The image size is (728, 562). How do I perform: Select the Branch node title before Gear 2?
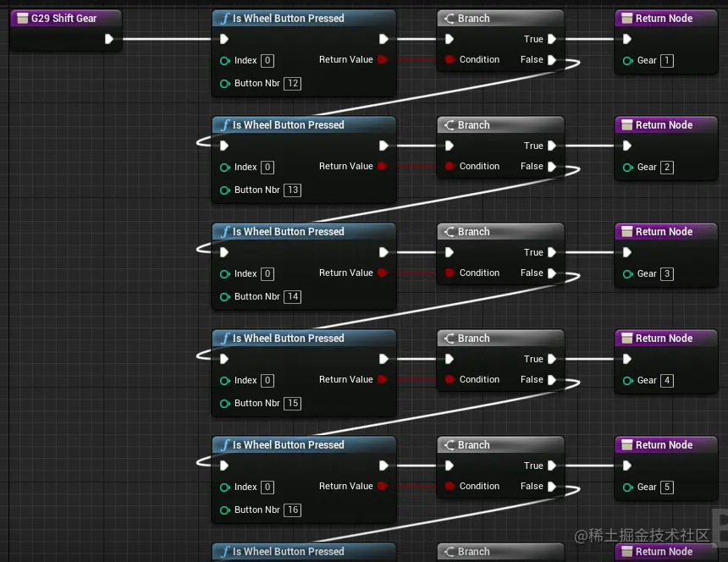click(473, 125)
